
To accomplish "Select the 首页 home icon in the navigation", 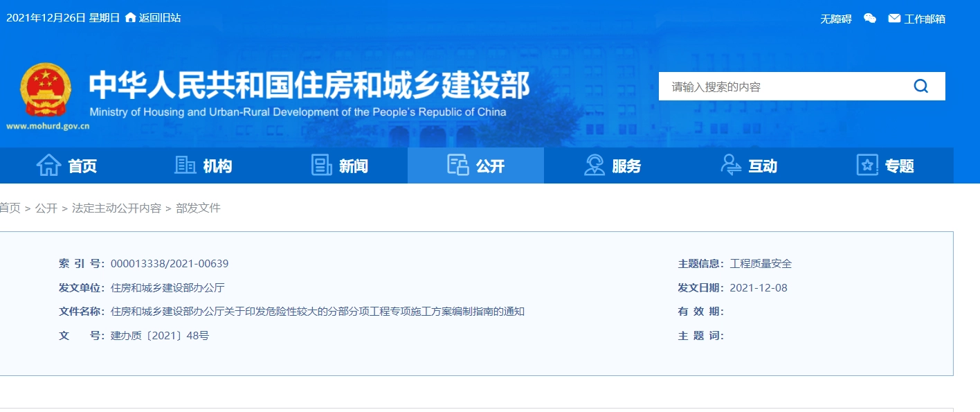I will tap(50, 165).
